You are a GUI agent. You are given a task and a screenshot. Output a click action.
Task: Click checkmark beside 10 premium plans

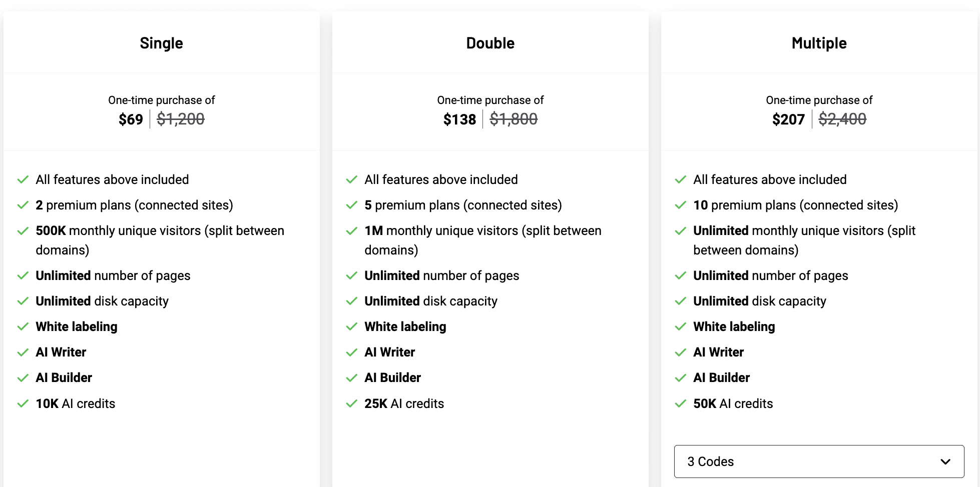[681, 205]
